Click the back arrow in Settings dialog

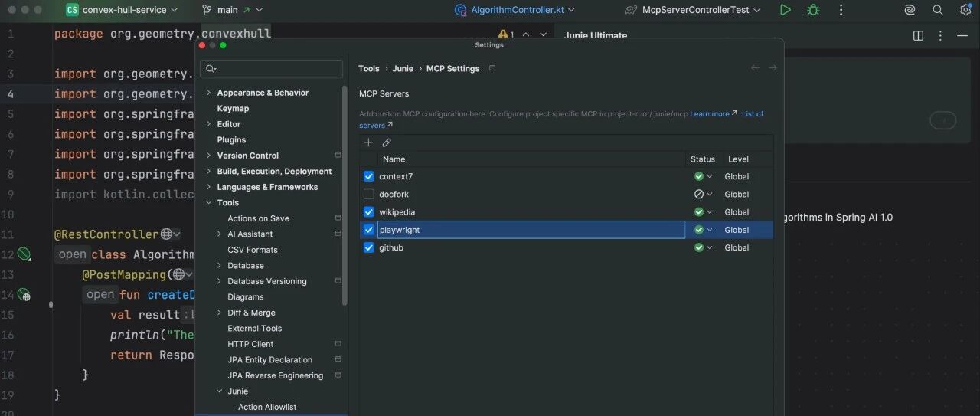(755, 68)
